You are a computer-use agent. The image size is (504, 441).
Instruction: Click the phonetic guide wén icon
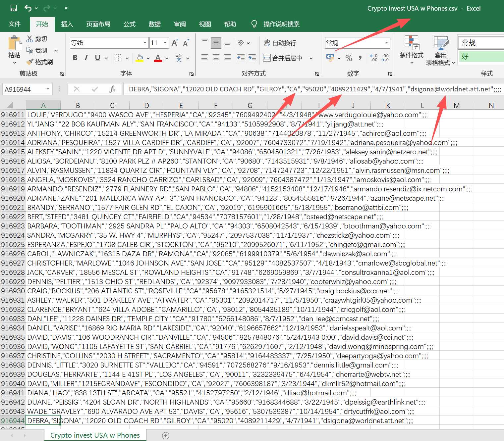[x=179, y=58]
